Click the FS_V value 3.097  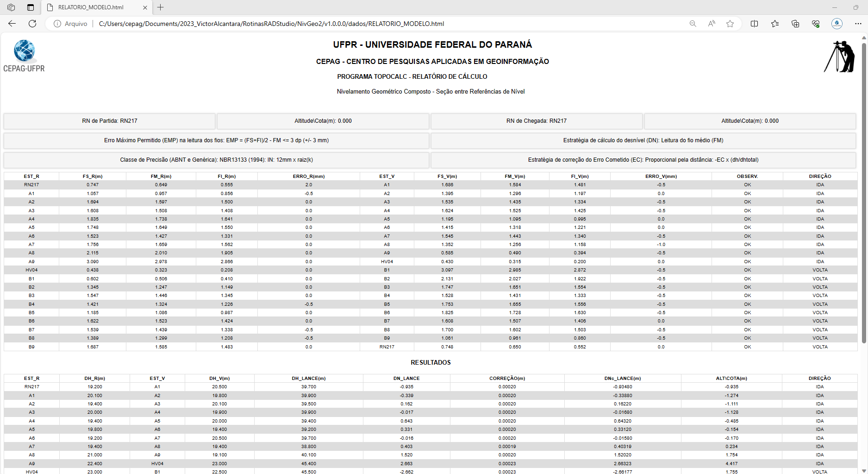[447, 270]
